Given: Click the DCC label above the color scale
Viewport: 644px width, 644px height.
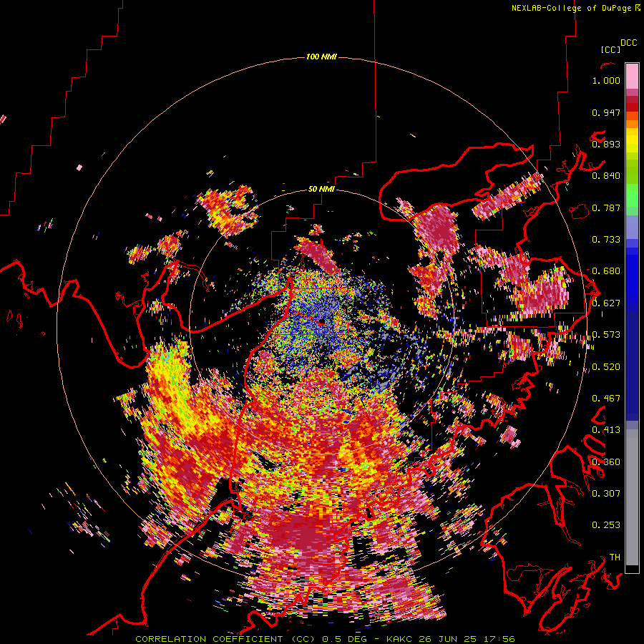Looking at the screenshot, I should 629,42.
